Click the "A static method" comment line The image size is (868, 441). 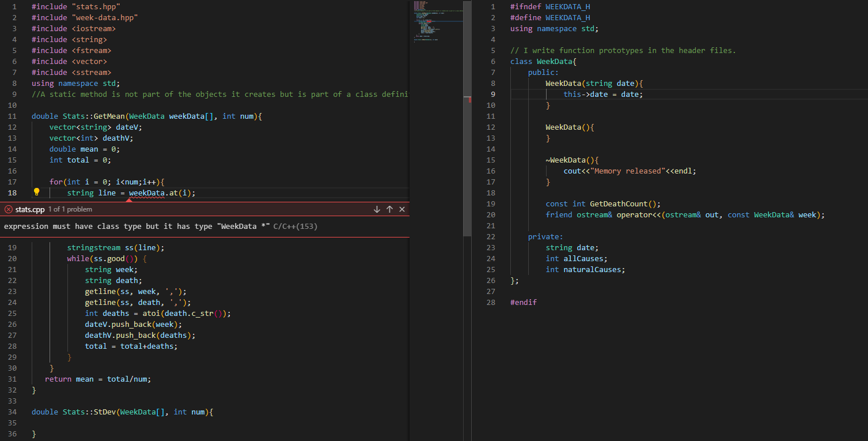pyautogui.click(x=220, y=95)
